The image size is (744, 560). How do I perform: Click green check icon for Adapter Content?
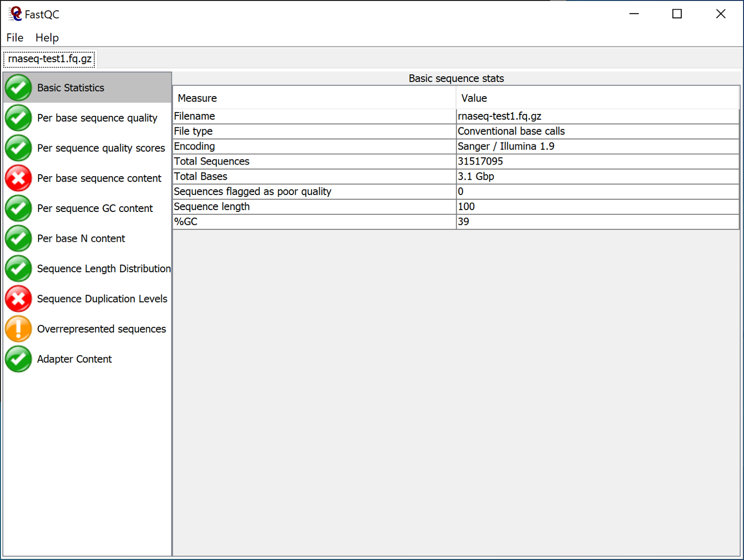coord(18,359)
